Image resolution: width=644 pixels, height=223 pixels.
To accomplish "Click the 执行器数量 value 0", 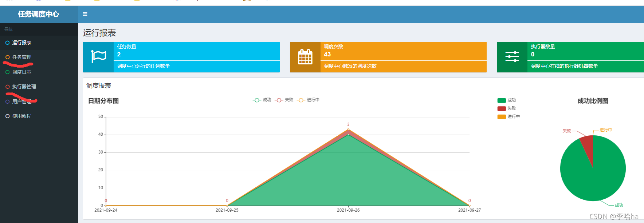I will click(x=533, y=54).
